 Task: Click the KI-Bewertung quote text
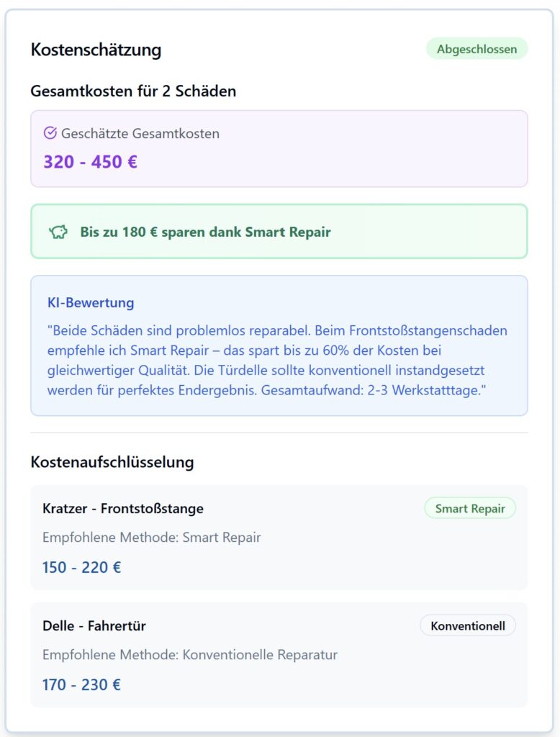click(277, 361)
